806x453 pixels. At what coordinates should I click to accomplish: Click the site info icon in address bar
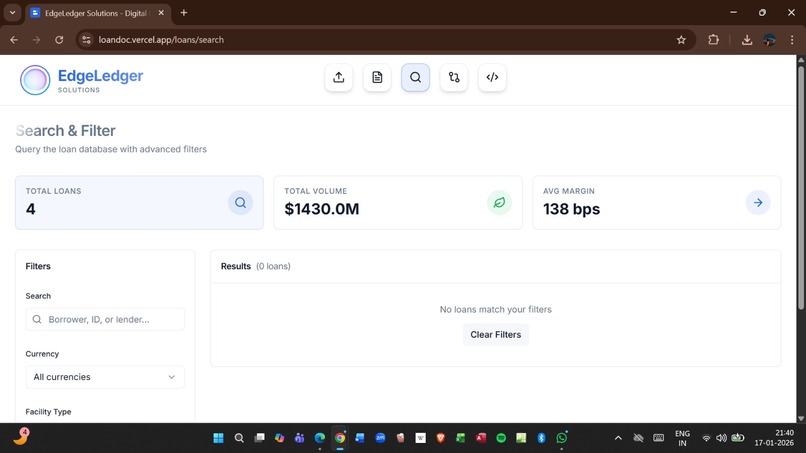[86, 40]
